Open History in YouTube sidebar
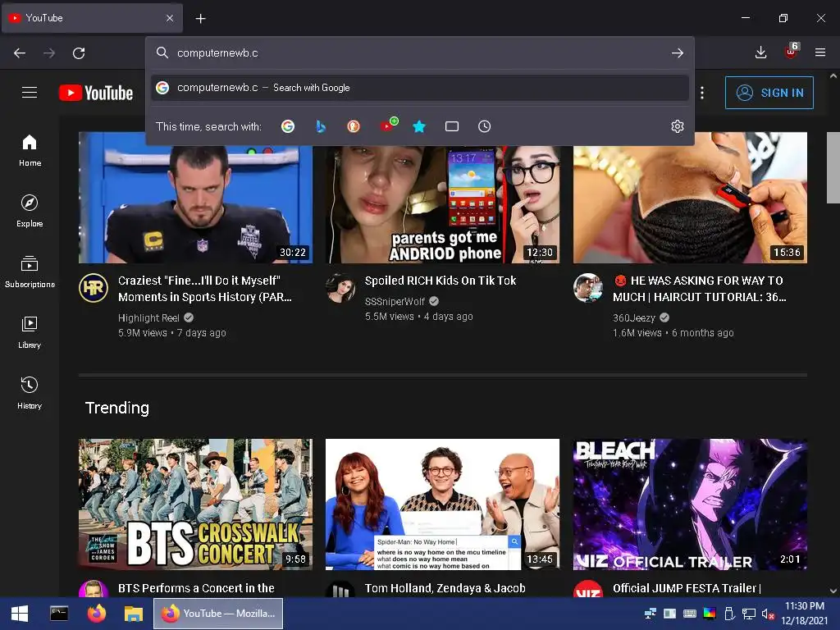 tap(30, 393)
